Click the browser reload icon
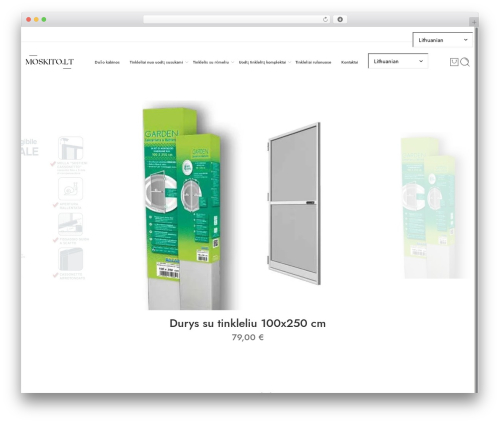The image size is (500, 423). [325, 19]
